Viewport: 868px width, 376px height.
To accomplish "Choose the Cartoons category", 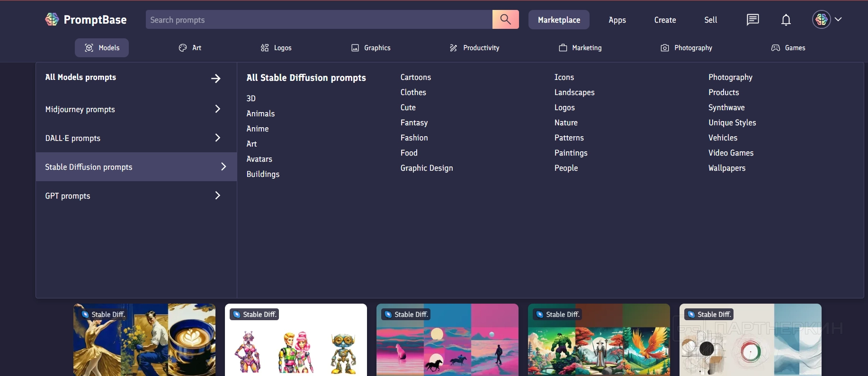I will click(x=416, y=77).
